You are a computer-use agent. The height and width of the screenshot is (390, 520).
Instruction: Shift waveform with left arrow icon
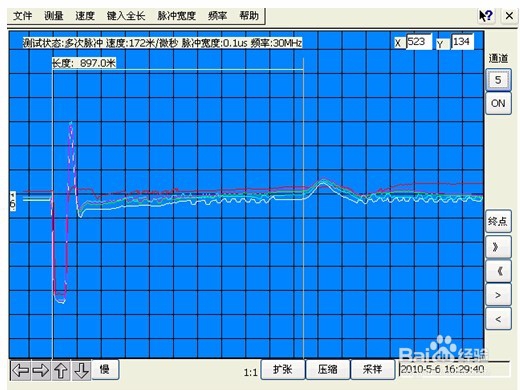[21, 370]
